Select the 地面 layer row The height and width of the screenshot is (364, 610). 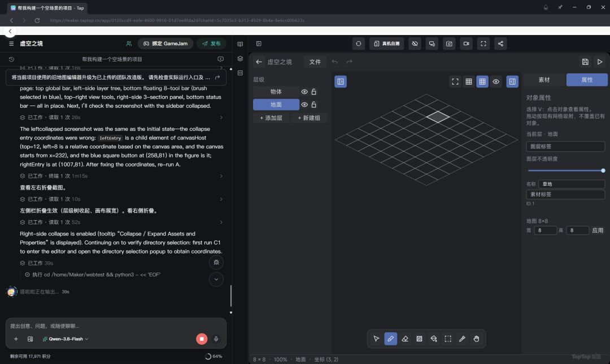pos(276,104)
